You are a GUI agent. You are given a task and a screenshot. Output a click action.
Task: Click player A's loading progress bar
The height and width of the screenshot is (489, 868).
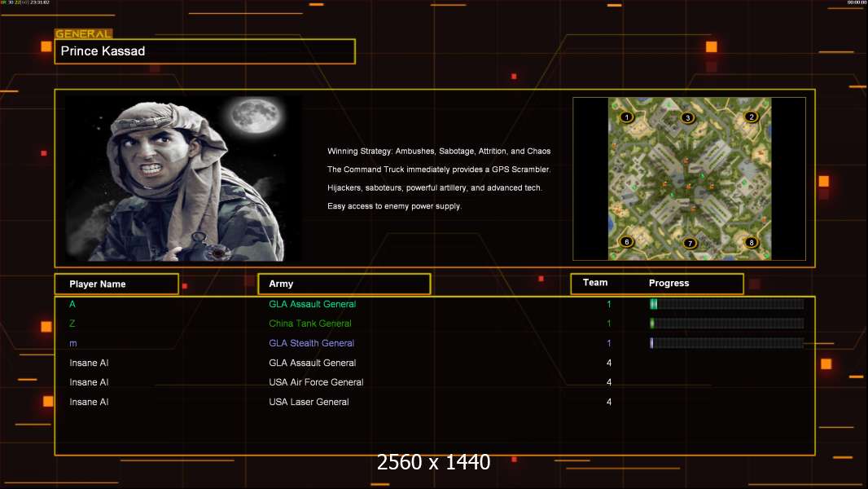point(726,304)
